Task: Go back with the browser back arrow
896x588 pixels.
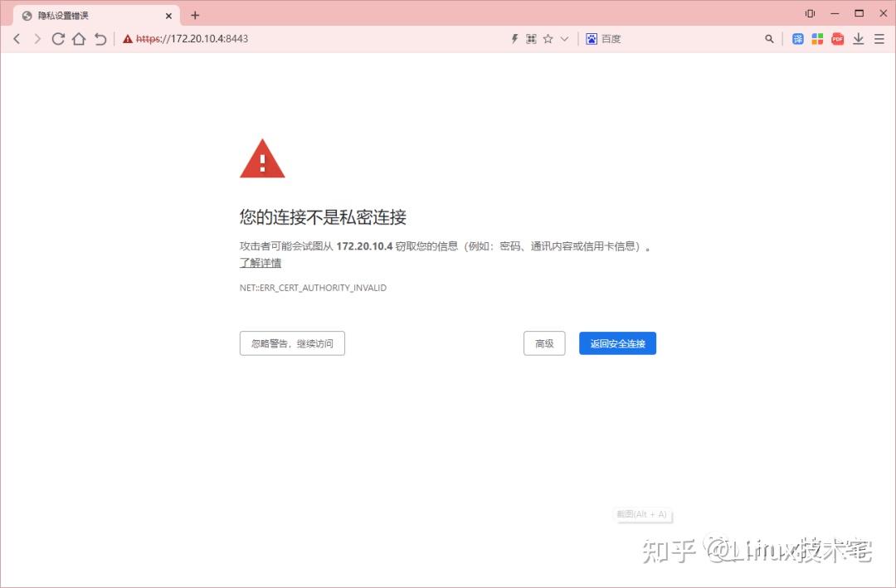Action: [17, 39]
